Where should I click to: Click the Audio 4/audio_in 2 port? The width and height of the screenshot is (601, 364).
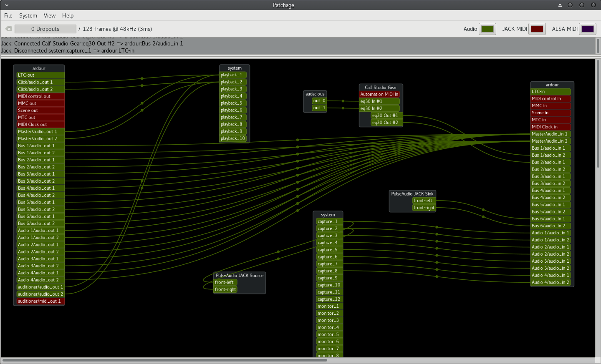pos(550,283)
